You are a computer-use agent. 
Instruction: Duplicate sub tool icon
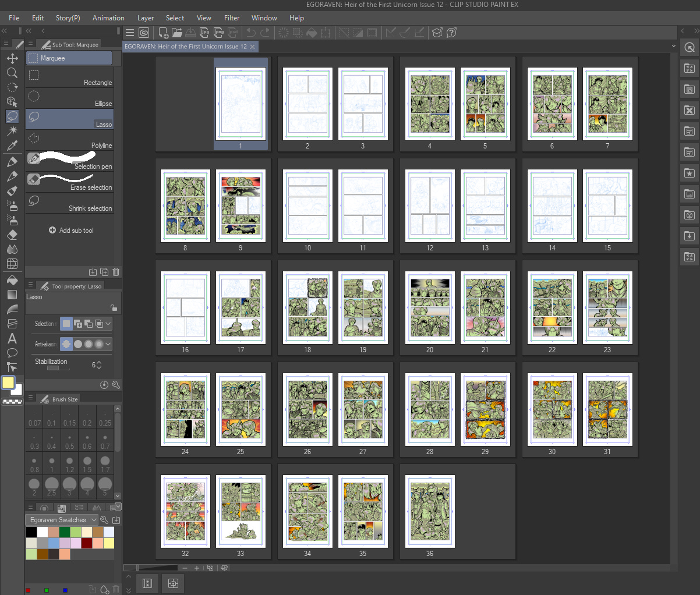104,272
